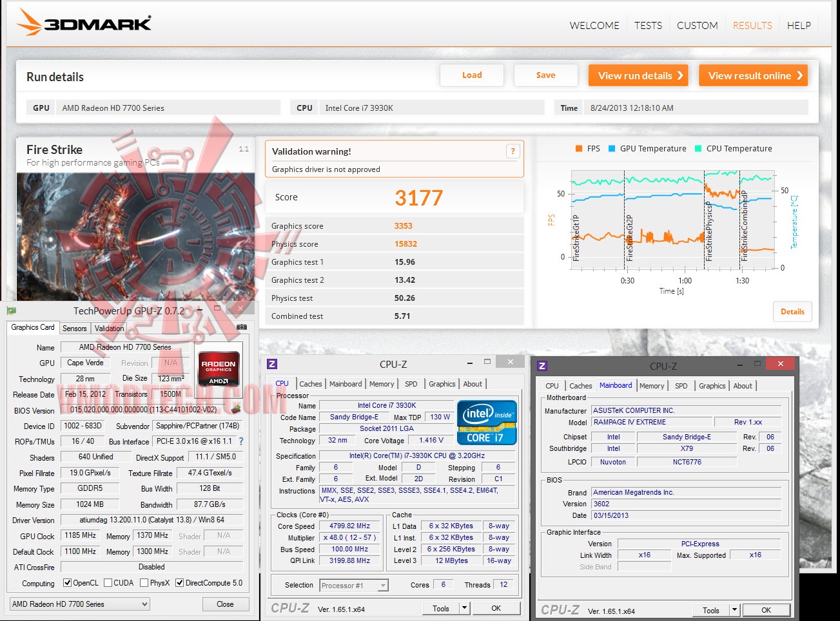Open the Memory tab in the right CPU-Z window
Image resolution: width=840 pixels, height=621 pixels.
pyautogui.click(x=652, y=386)
